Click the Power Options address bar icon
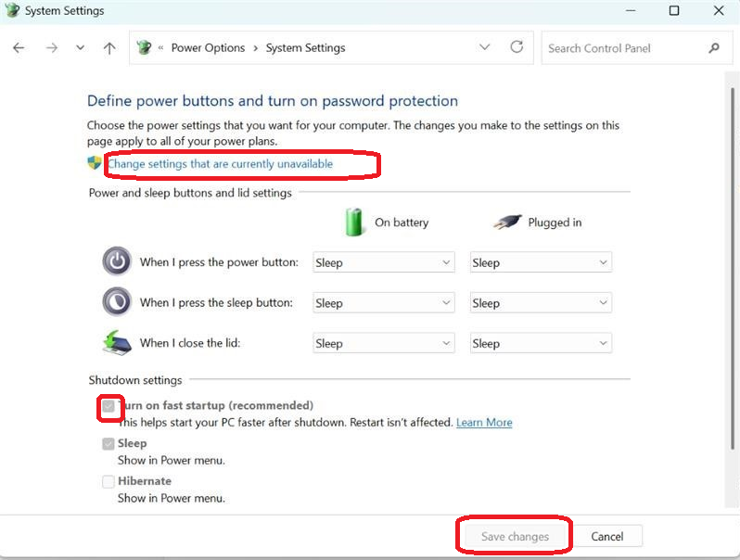Image resolution: width=740 pixels, height=560 pixels. pyautogui.click(x=144, y=47)
